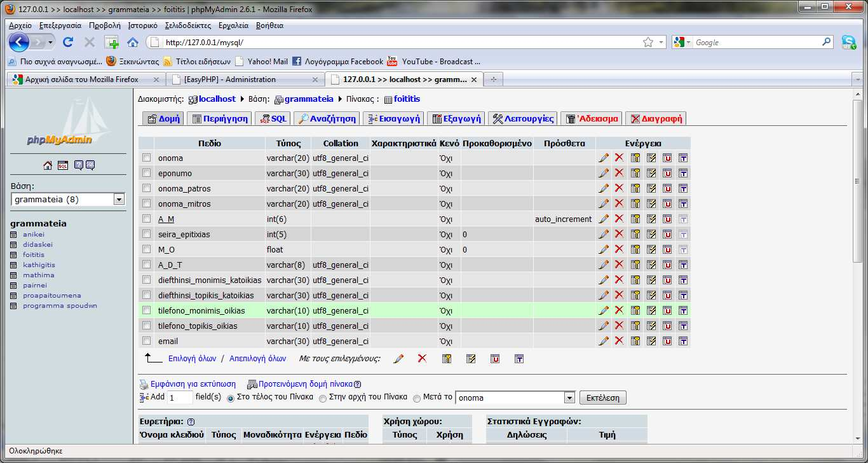Viewport: 868px width, 463px height.
Task: Click YouTube - Broadcast bookmark
Action: pos(433,62)
